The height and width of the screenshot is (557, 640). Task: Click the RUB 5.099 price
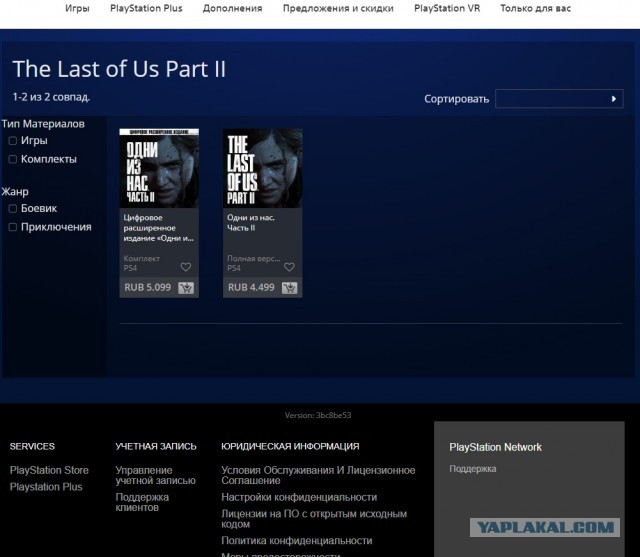pos(147,287)
